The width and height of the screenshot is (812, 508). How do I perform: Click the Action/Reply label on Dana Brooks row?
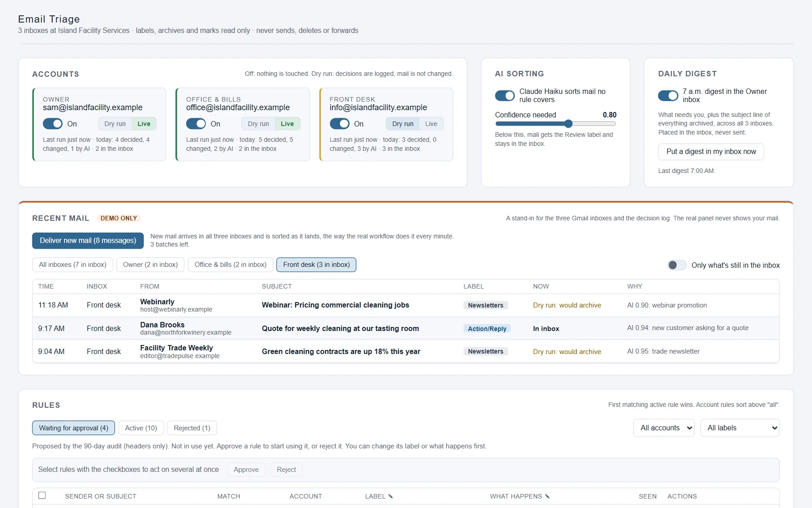click(487, 329)
